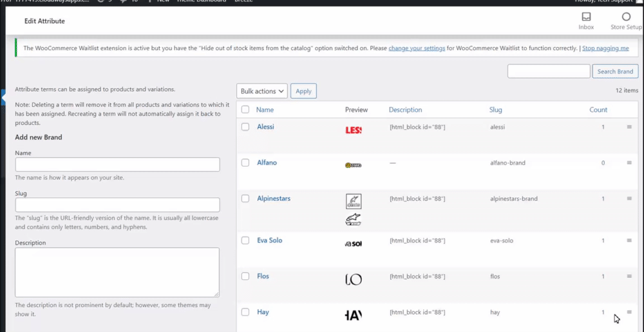Image resolution: width=644 pixels, height=332 pixels.
Task: Tick the Flos row checkbox
Action: pyautogui.click(x=245, y=276)
